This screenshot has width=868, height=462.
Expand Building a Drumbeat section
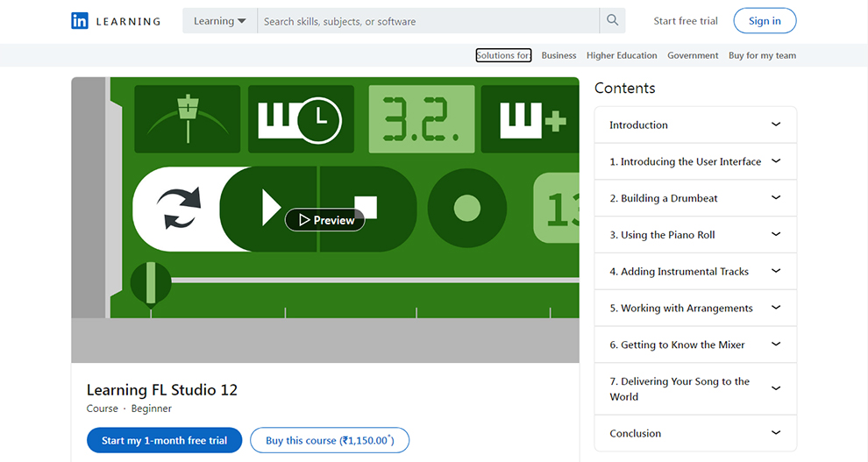click(x=695, y=198)
